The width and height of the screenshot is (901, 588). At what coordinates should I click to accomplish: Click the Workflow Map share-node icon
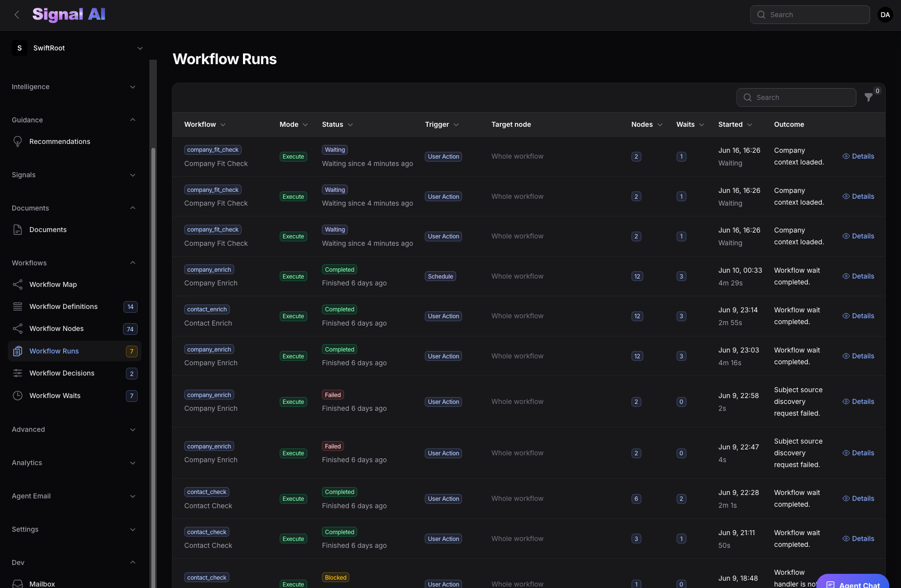18,284
